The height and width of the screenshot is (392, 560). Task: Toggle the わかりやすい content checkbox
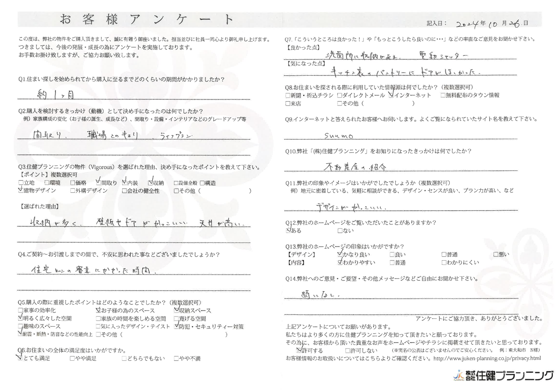point(340,263)
